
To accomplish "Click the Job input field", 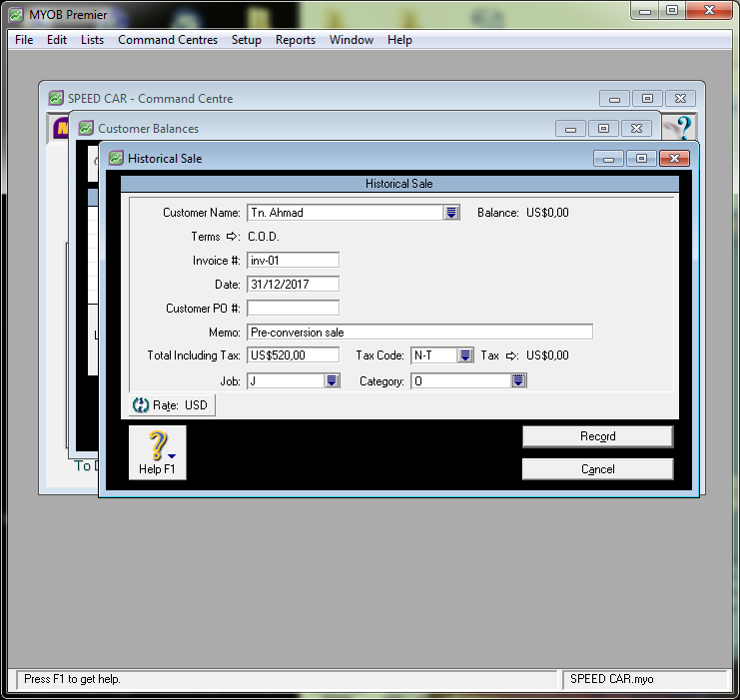I will (x=286, y=380).
